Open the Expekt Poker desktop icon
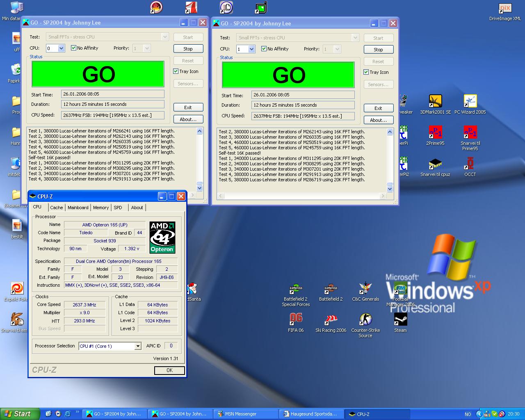The image size is (525, 420). pos(17,292)
